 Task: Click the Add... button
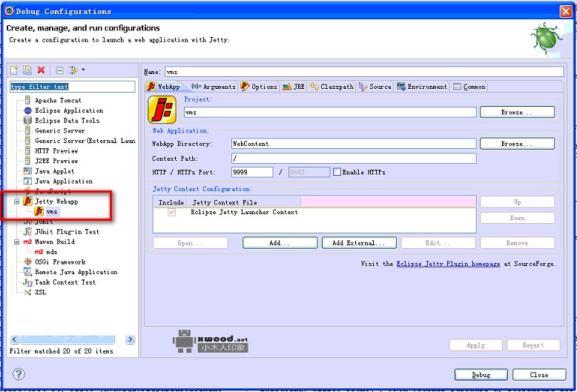[x=280, y=243]
